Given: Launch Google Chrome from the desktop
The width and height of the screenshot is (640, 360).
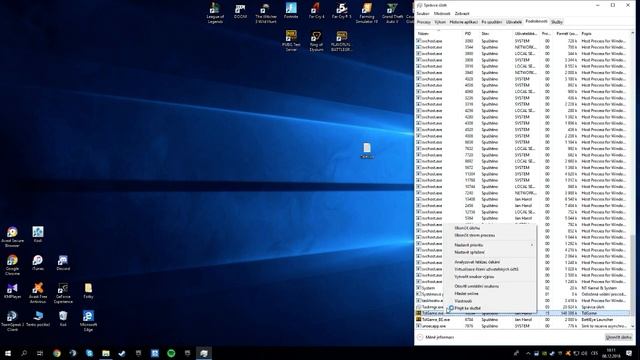Looking at the screenshot, I should [12, 264].
